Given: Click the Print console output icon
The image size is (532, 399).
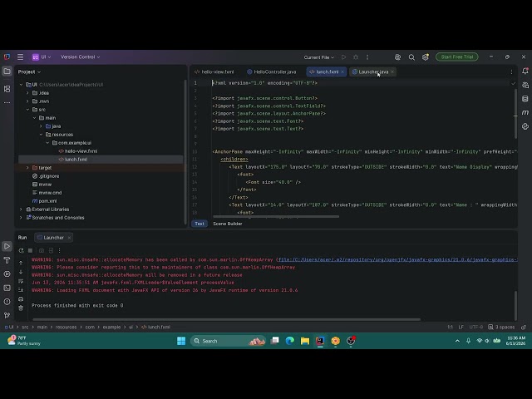Looking at the screenshot, I should [x=21, y=299].
